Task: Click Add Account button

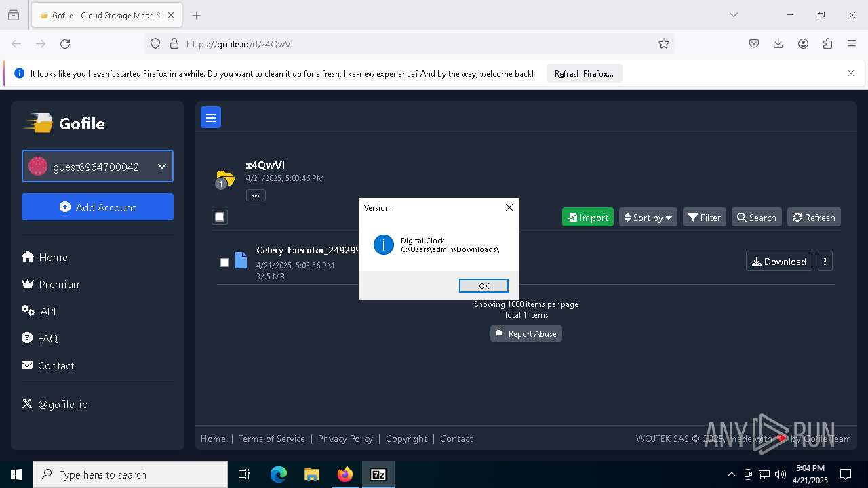Action: click(x=98, y=207)
